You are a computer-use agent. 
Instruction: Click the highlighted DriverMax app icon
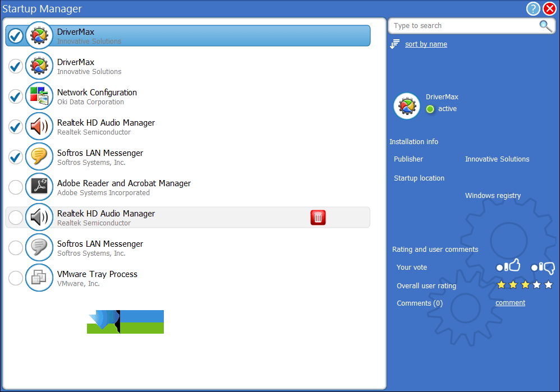click(39, 36)
